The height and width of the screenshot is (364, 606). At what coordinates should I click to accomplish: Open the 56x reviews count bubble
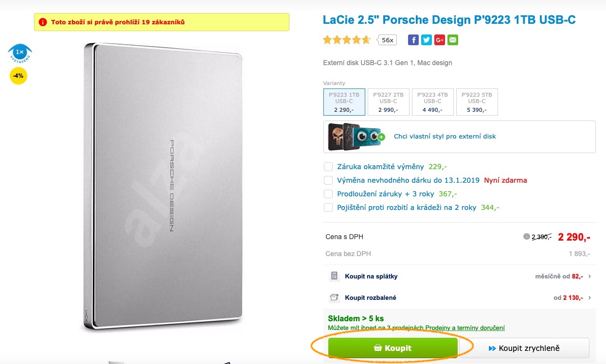pos(388,40)
